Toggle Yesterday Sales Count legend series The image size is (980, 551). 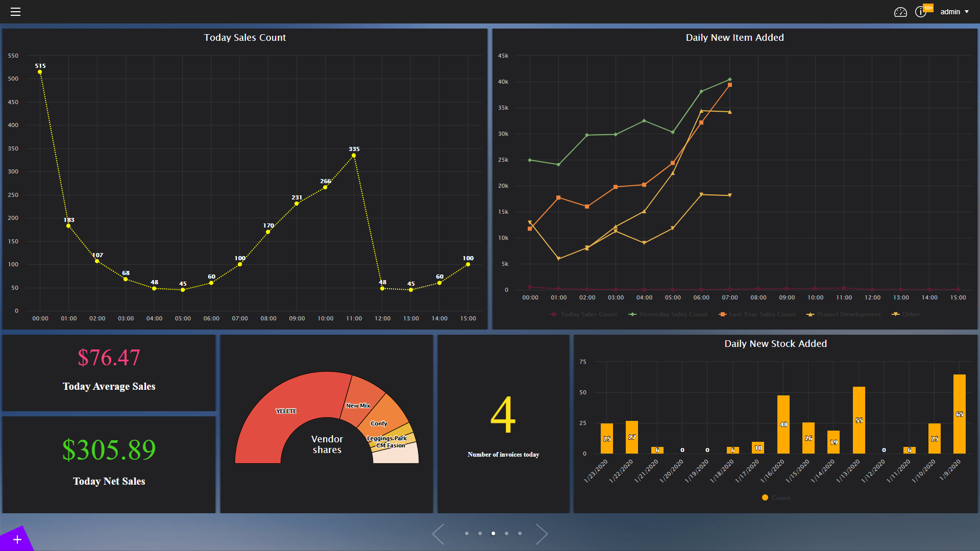668,314
